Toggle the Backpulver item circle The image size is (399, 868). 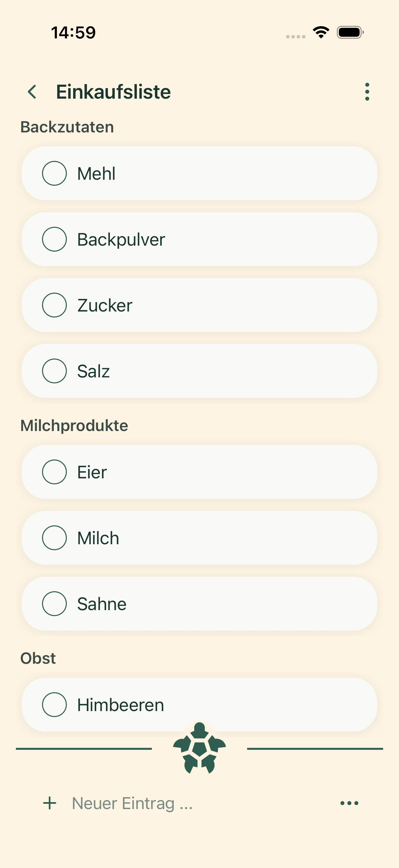click(54, 239)
